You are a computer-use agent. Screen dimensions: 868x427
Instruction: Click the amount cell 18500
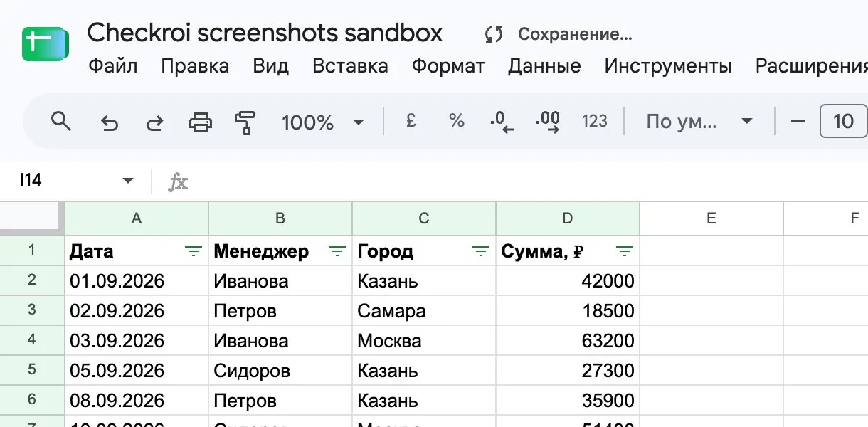coord(568,311)
